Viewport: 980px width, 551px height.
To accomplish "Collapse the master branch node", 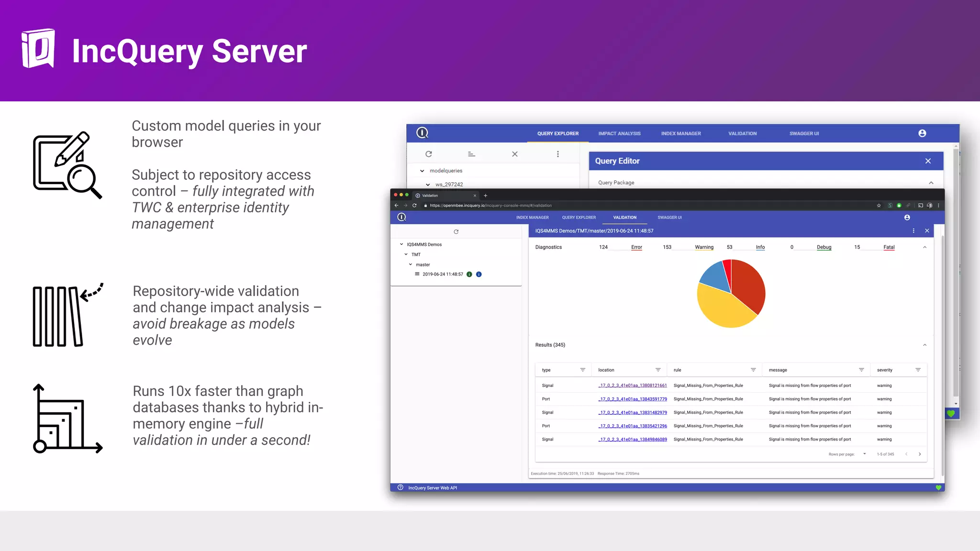I will (x=411, y=264).
